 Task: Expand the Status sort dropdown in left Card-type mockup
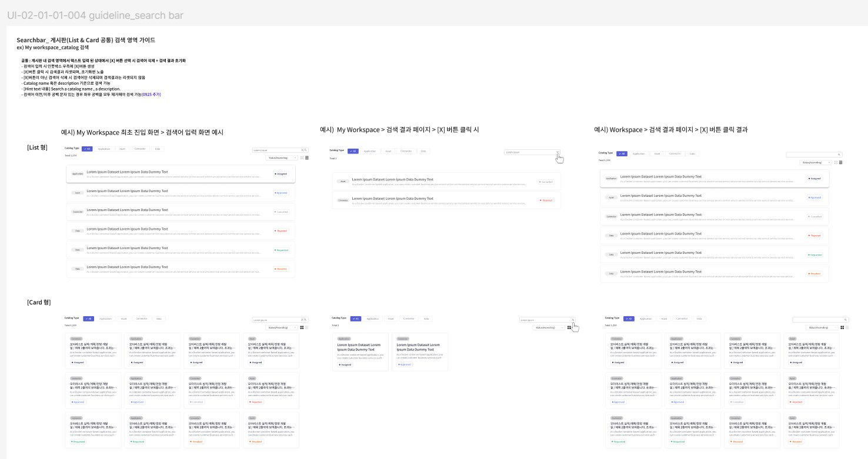281,327
